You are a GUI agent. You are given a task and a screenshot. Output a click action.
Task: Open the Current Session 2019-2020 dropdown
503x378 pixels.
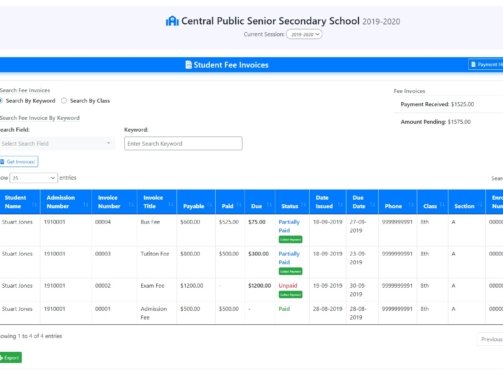(304, 34)
